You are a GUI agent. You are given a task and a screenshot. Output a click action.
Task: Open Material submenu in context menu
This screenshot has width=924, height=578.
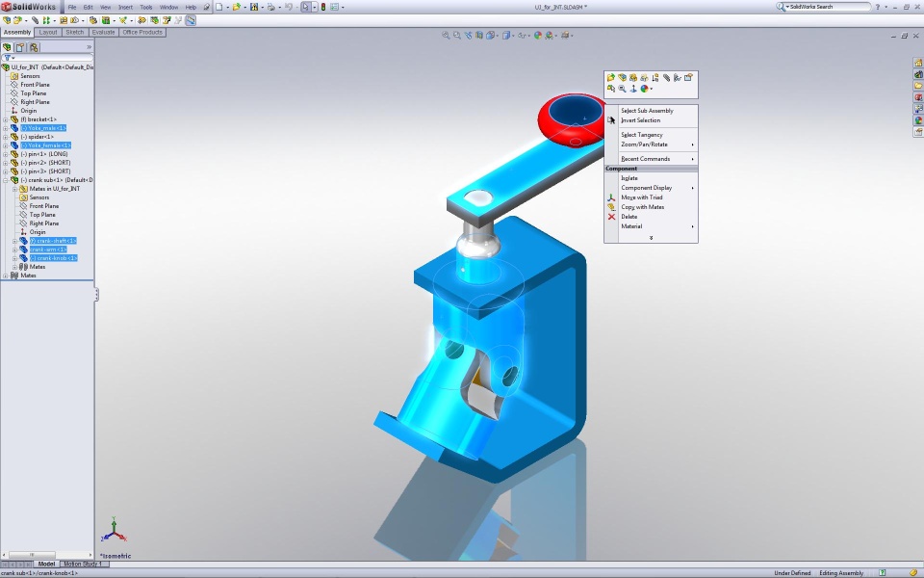point(652,226)
